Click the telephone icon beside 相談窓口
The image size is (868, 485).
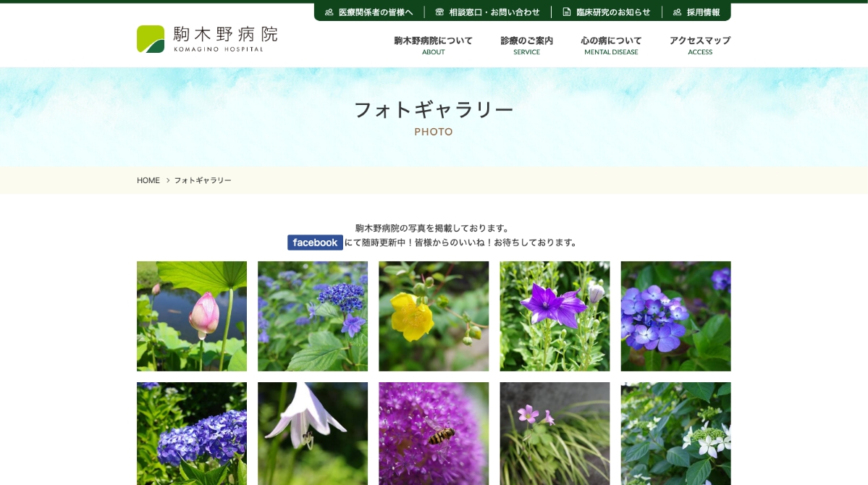tap(439, 12)
